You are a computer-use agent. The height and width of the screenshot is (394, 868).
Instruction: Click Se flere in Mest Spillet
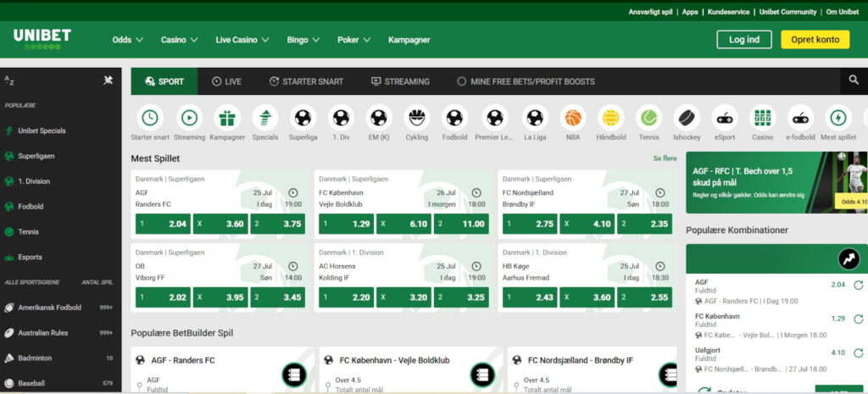click(665, 158)
